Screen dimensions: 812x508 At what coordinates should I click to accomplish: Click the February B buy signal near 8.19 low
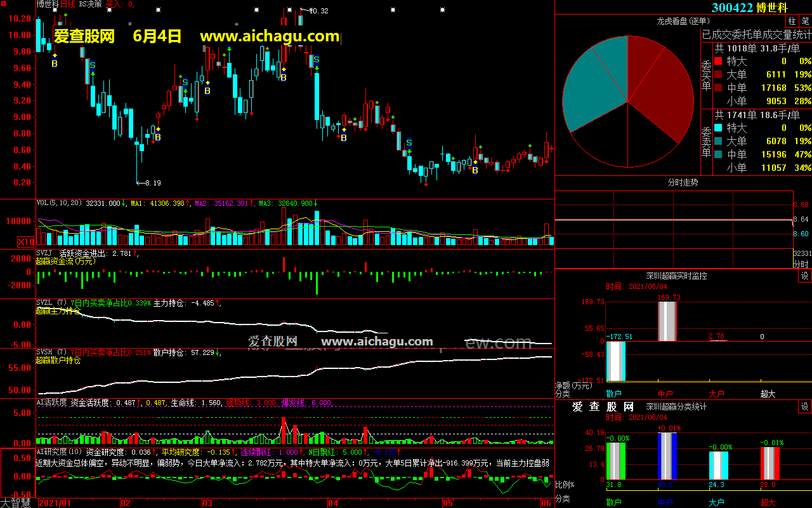[158, 137]
